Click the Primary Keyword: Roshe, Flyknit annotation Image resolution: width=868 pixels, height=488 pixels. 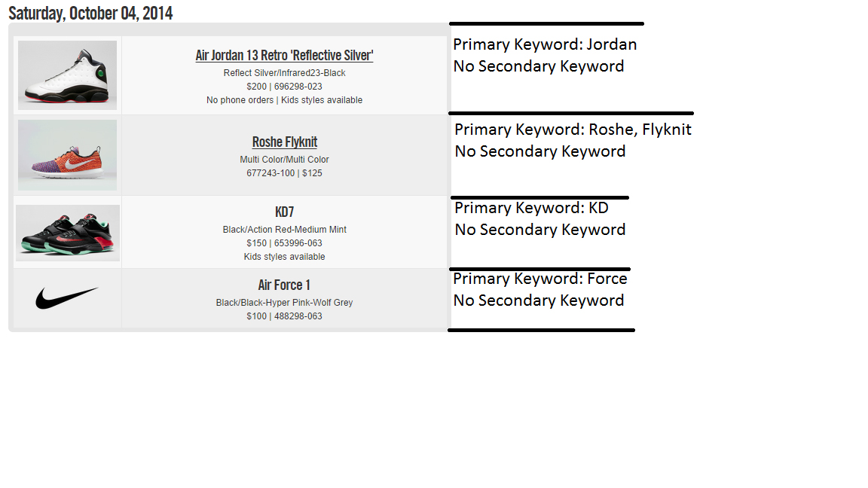click(573, 130)
